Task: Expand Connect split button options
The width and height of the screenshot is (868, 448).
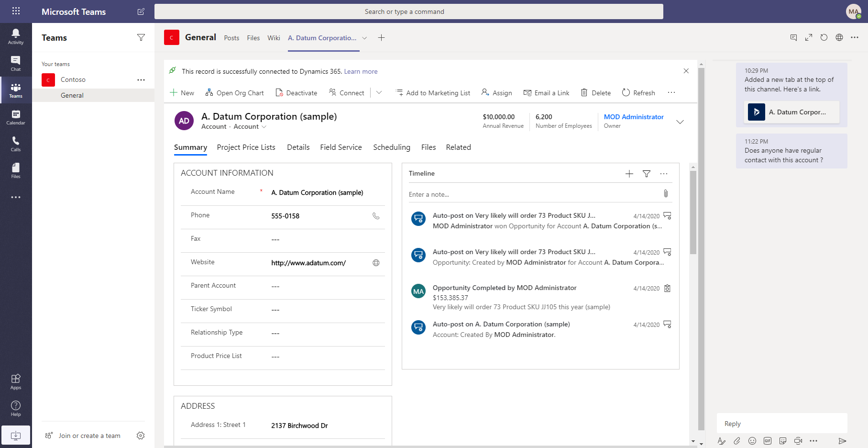Action: coord(379,93)
